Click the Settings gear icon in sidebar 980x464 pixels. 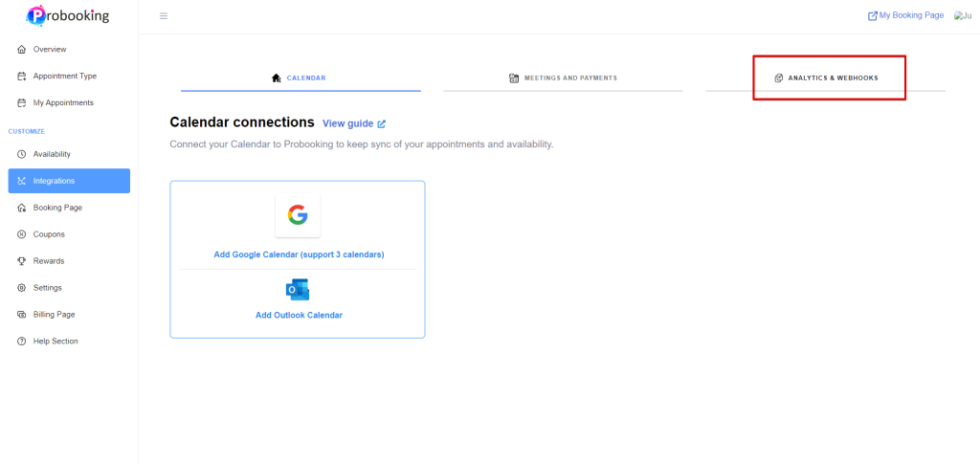(22, 288)
